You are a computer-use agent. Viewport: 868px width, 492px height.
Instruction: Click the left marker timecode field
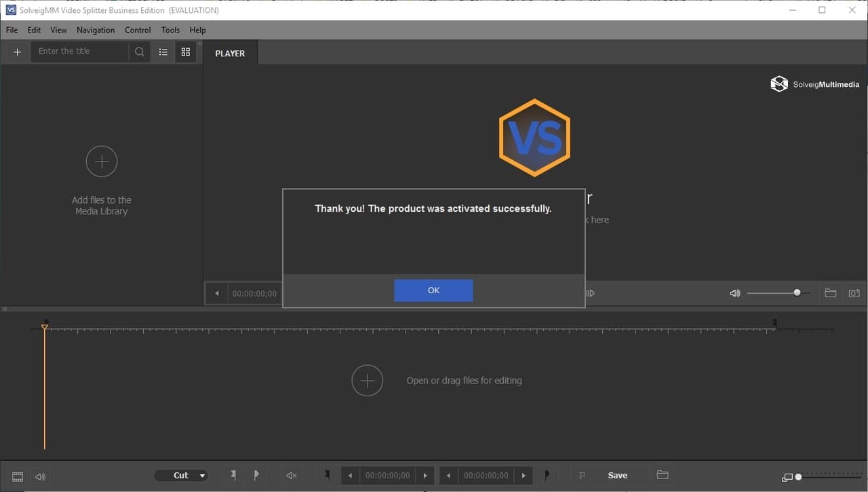(387, 476)
